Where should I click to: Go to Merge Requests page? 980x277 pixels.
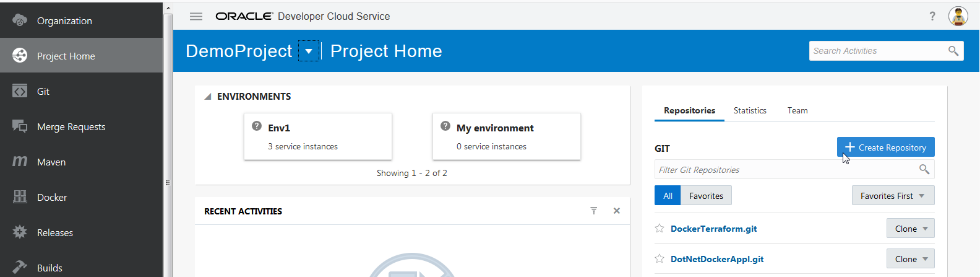click(71, 126)
